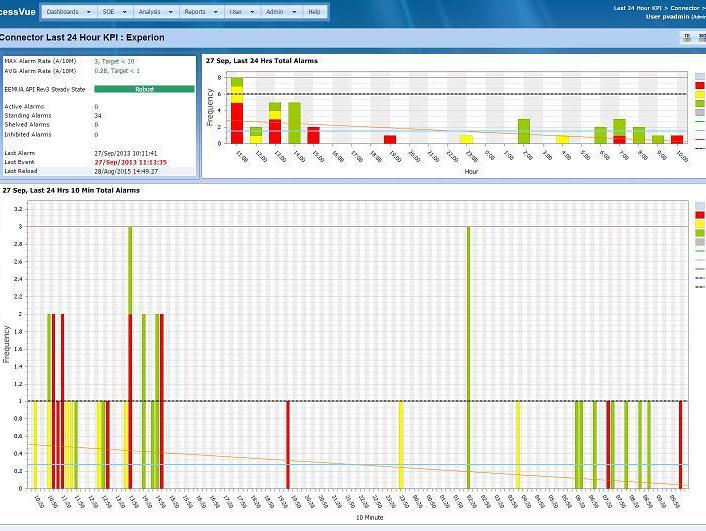Click the 11:00 stacked bar in hourly chart

pyautogui.click(x=237, y=110)
